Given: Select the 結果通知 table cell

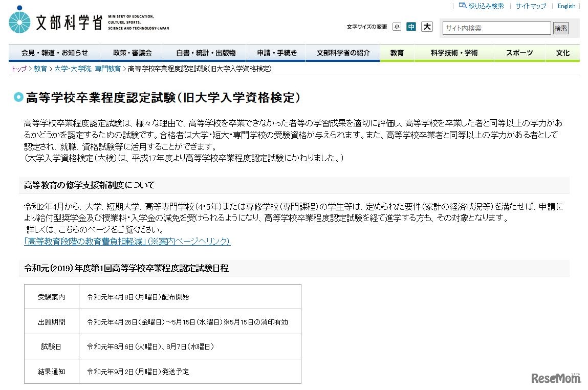Looking at the screenshot, I should (x=52, y=372).
